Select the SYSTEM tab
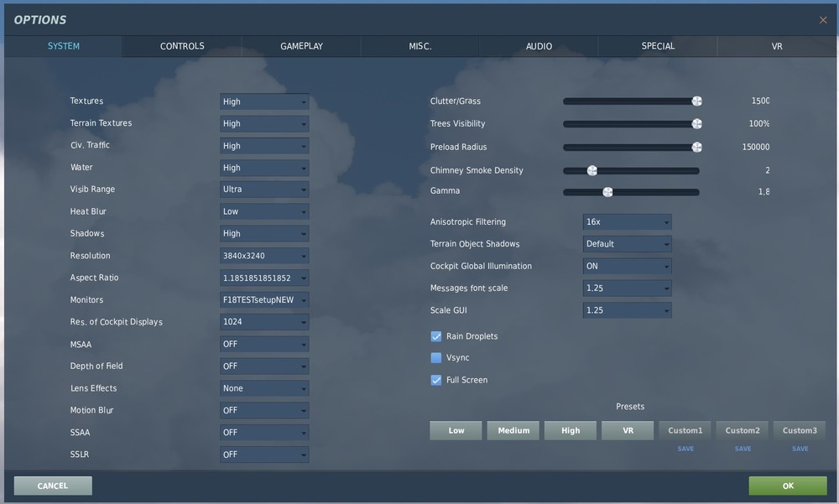839x504 pixels. click(63, 46)
